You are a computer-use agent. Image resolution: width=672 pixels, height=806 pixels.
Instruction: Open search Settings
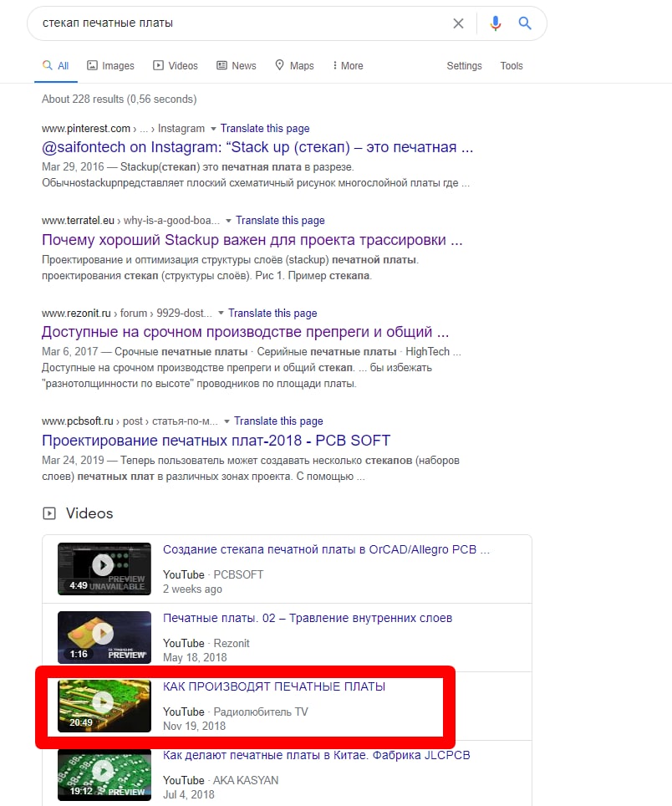point(464,66)
